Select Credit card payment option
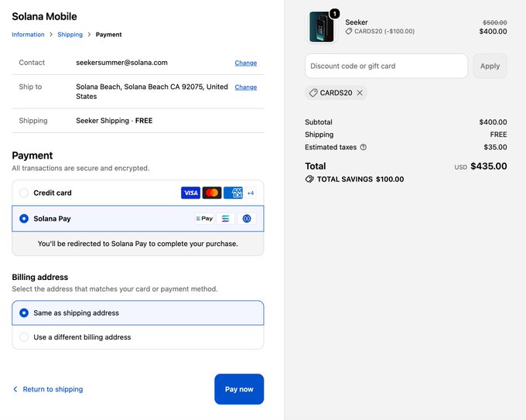 [x=138, y=193]
